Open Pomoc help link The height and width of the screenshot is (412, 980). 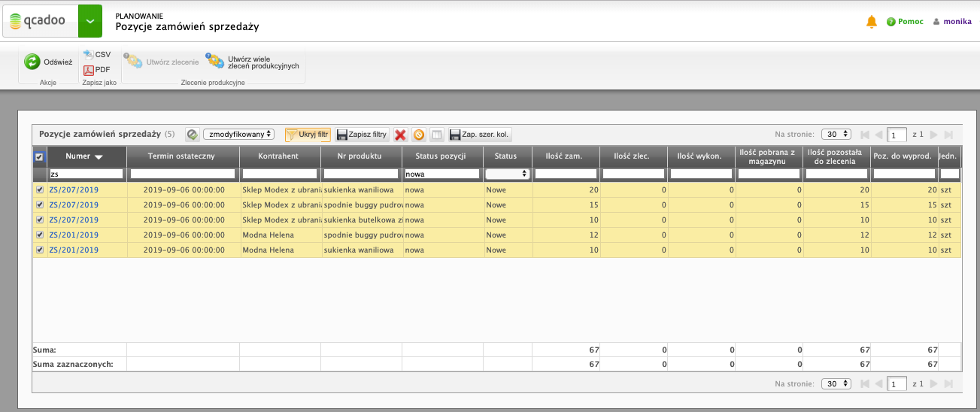click(x=905, y=22)
